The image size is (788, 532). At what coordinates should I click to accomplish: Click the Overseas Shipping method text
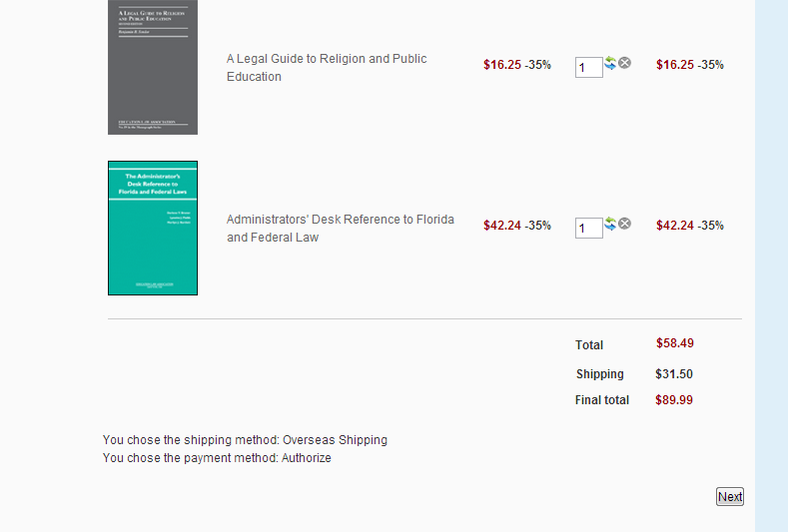coord(335,440)
